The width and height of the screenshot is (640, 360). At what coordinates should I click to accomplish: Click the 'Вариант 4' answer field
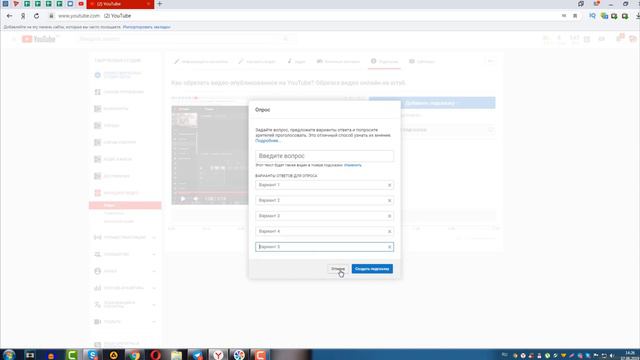pyautogui.click(x=324, y=231)
